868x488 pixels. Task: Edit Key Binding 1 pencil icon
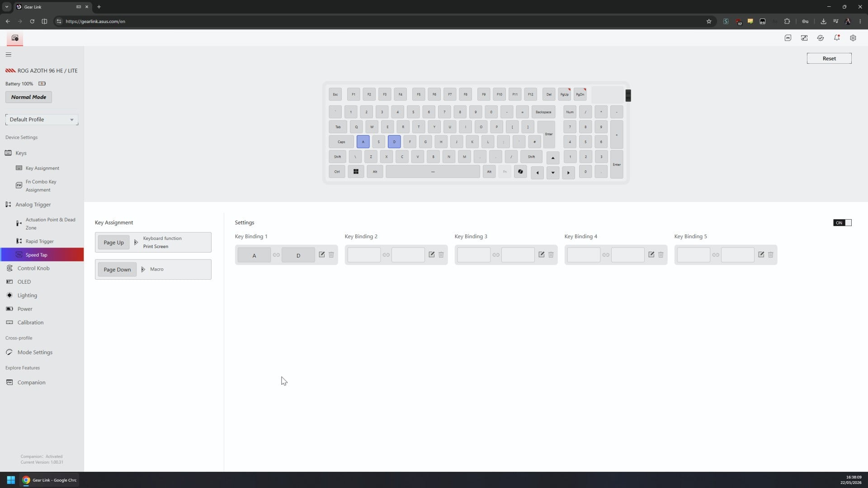321,254
